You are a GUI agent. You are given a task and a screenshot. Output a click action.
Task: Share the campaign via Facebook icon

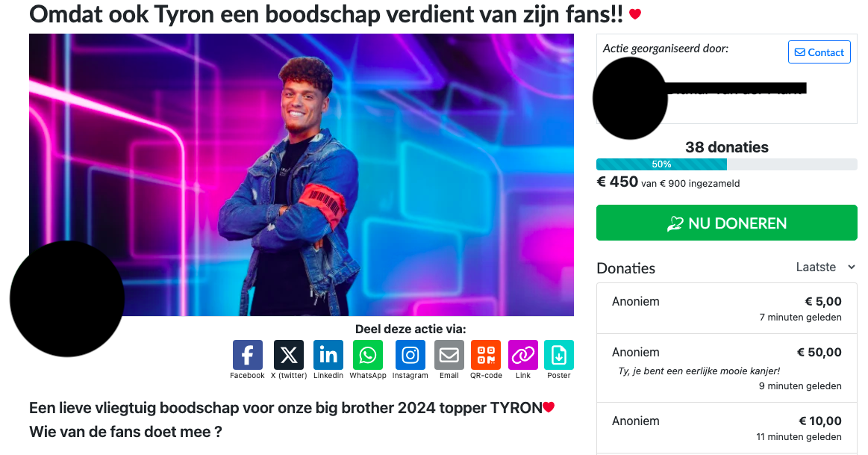coord(248,355)
